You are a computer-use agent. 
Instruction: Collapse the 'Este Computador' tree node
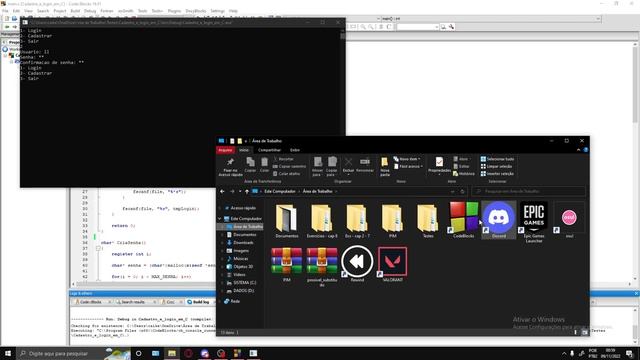click(220, 219)
